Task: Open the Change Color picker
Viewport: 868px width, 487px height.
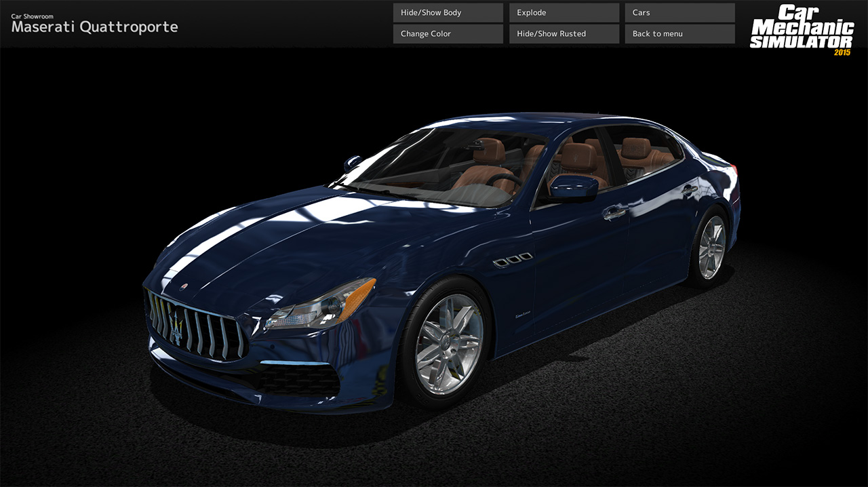Action: [x=448, y=33]
